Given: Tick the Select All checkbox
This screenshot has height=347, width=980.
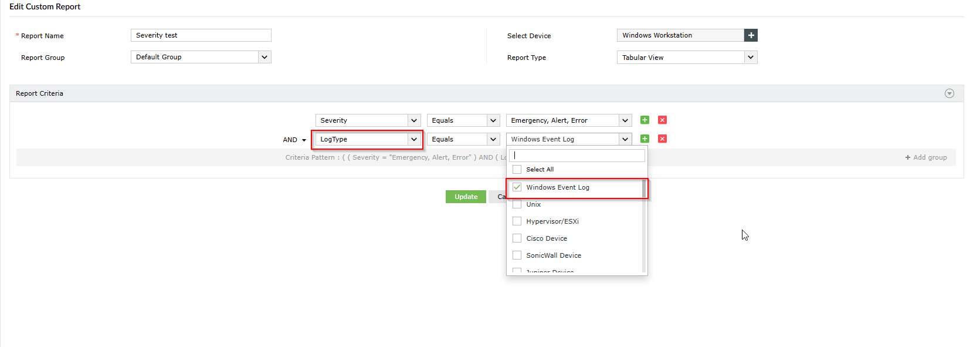Looking at the screenshot, I should (517, 169).
